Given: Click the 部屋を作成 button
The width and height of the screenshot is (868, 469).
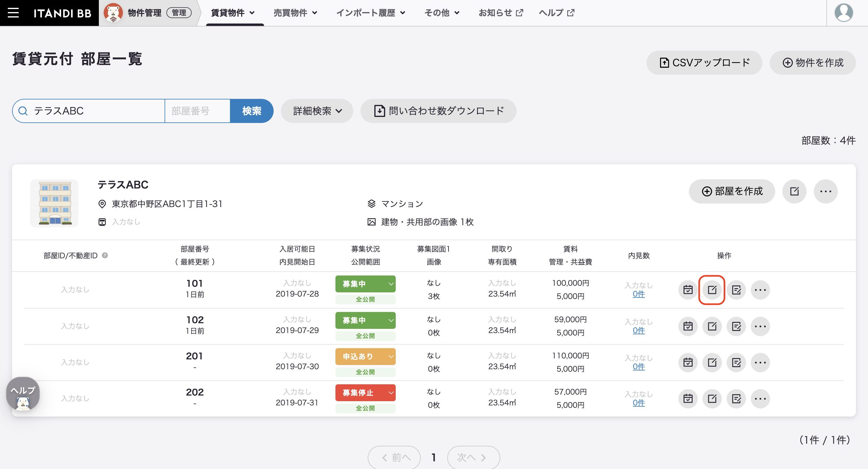Looking at the screenshot, I should point(732,191).
